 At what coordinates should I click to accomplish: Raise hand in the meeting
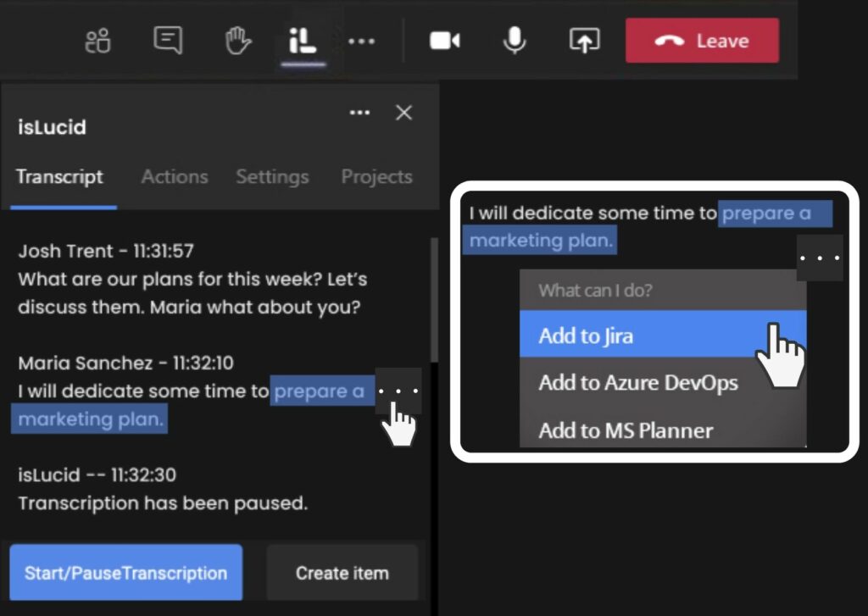coord(238,41)
